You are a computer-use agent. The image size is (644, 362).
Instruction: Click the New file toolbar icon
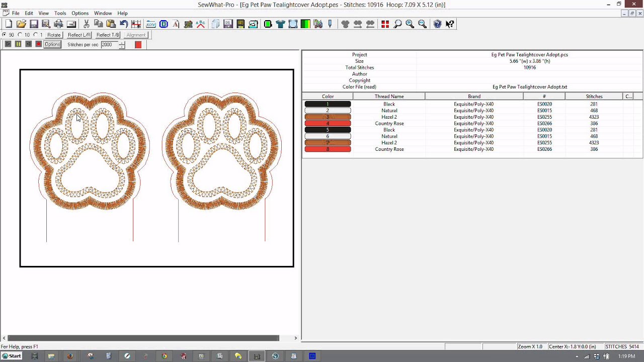tap(9, 24)
